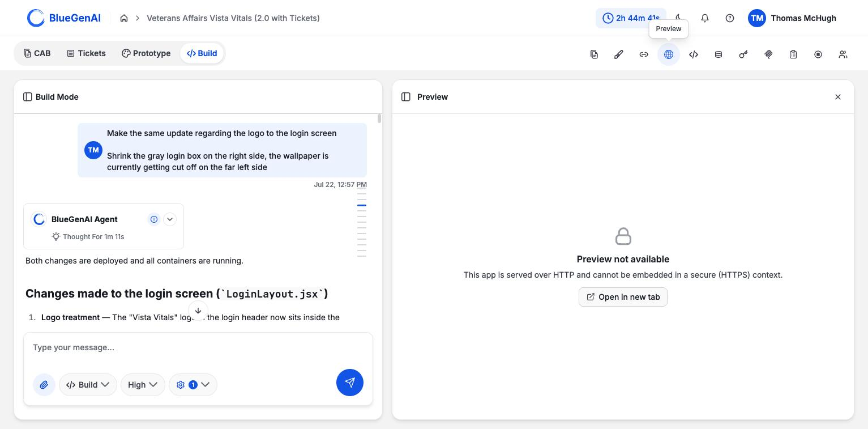Focus the Type your message input
The image size is (868, 429).
click(x=198, y=347)
